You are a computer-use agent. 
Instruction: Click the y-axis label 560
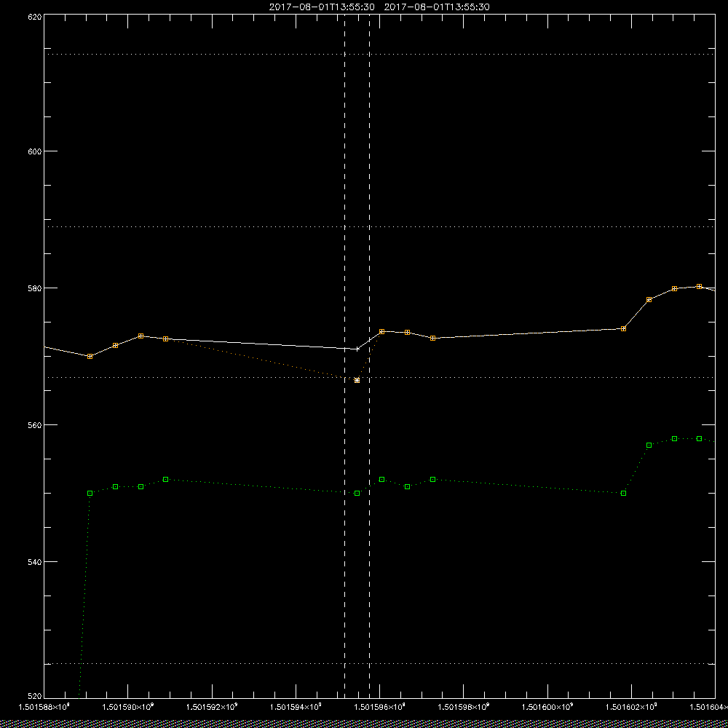(35, 425)
